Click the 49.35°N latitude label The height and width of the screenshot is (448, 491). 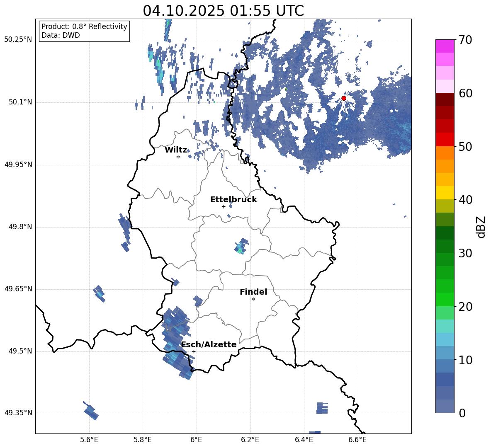[x=18, y=413]
